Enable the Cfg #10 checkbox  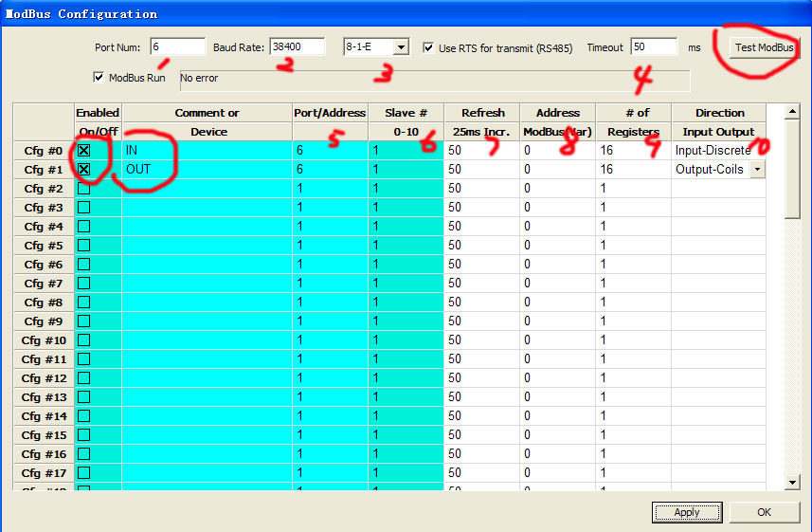tap(84, 340)
